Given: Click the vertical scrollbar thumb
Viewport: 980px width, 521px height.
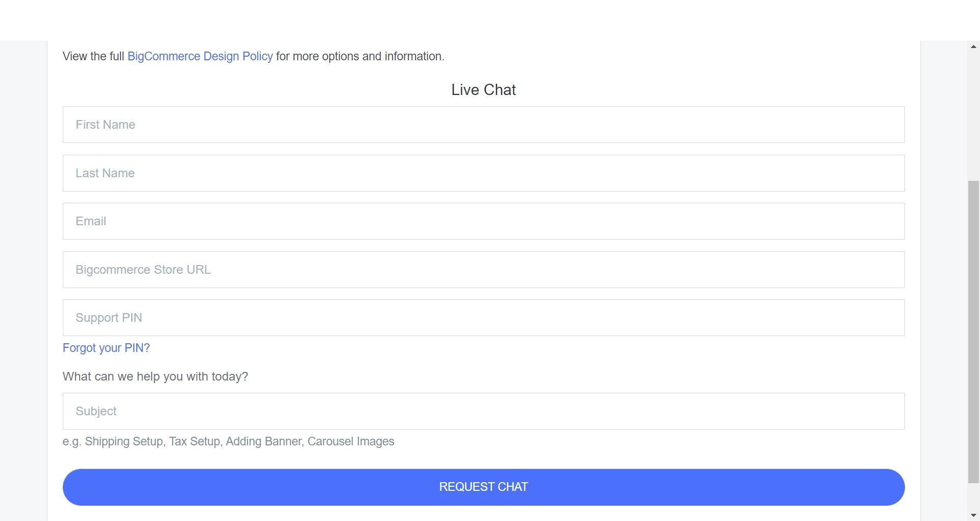Looking at the screenshot, I should pos(973,332).
